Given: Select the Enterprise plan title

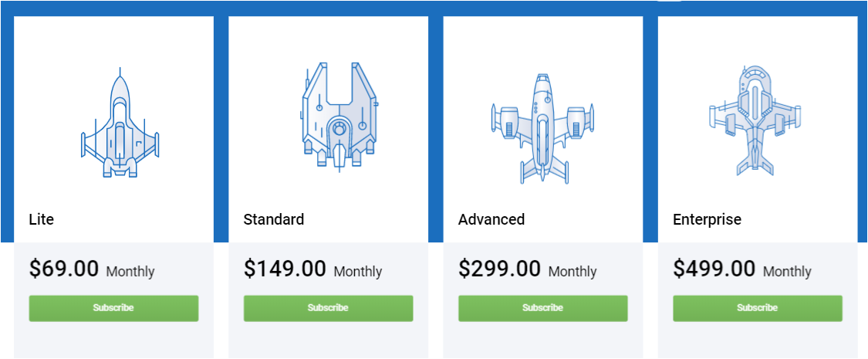Looking at the screenshot, I should [707, 219].
